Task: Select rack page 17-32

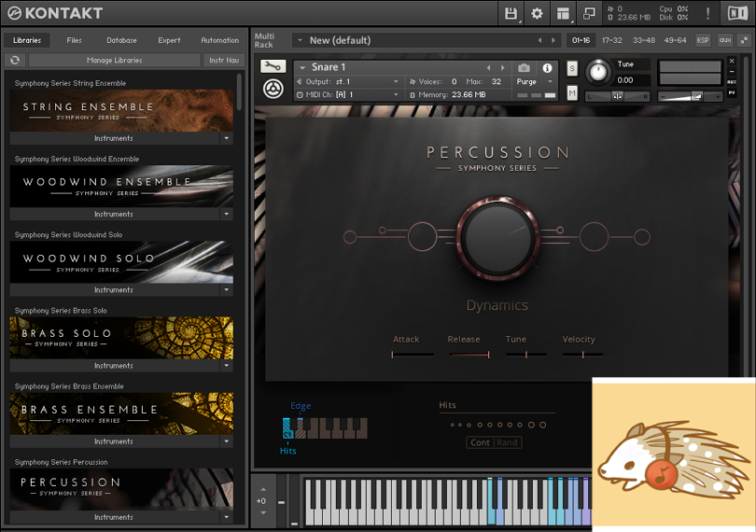Action: (x=612, y=40)
